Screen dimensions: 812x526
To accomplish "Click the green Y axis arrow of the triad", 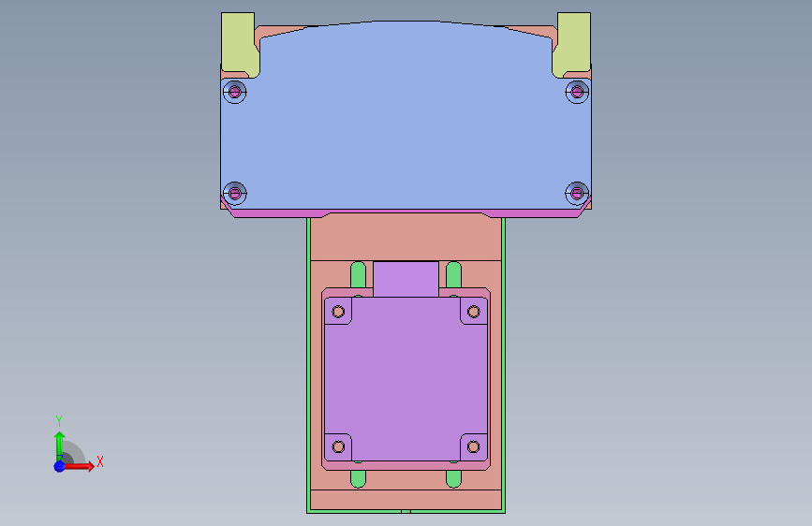I will click(x=60, y=446).
